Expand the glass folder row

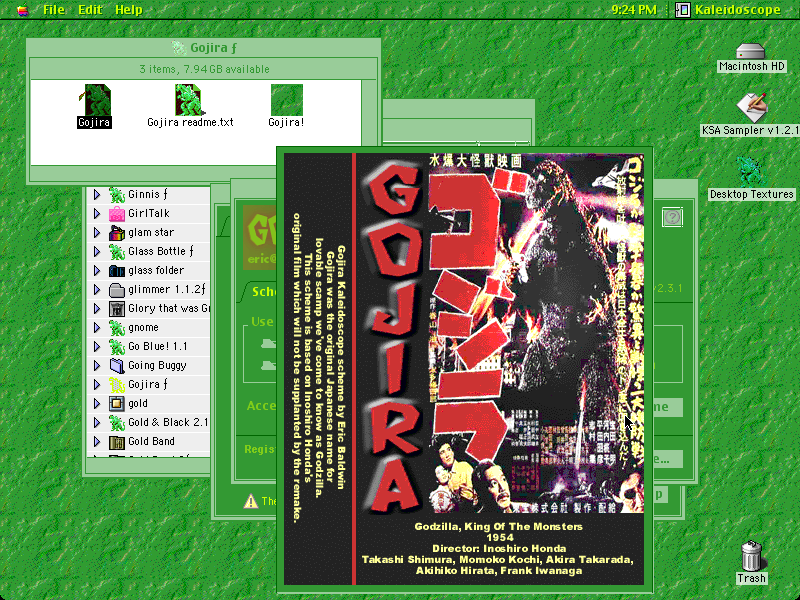[96, 270]
